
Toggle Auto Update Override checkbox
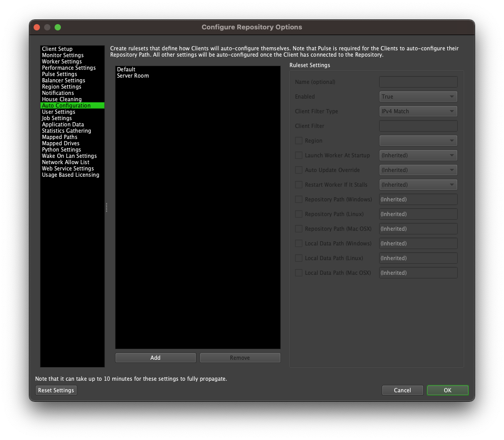299,170
